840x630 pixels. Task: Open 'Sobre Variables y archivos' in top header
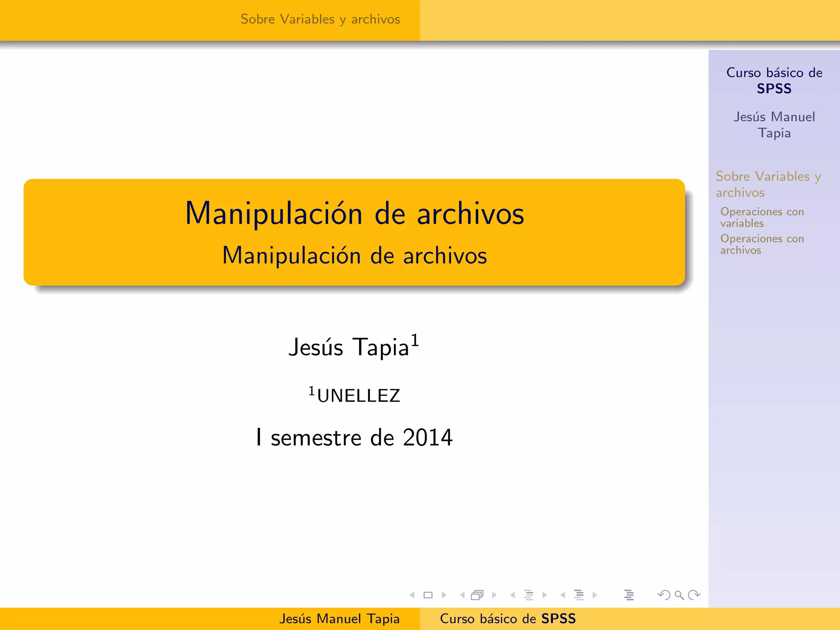coord(320,19)
